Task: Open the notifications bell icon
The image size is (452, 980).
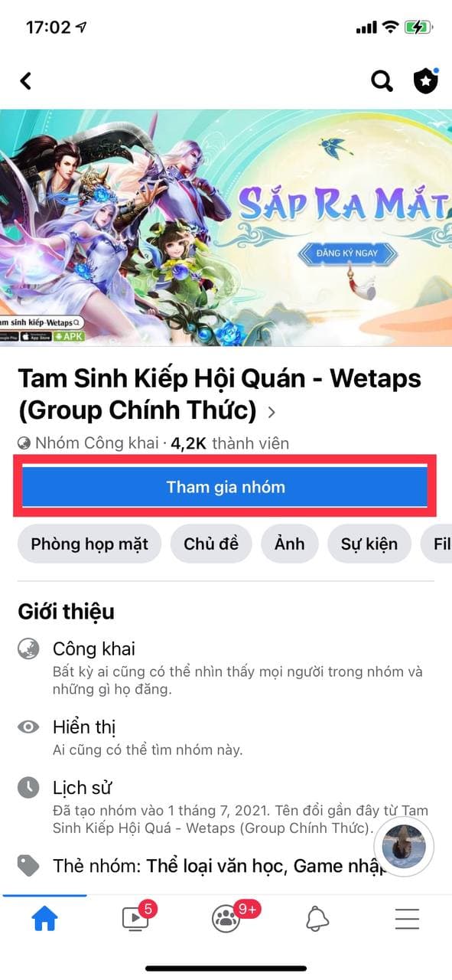Action: (x=317, y=917)
